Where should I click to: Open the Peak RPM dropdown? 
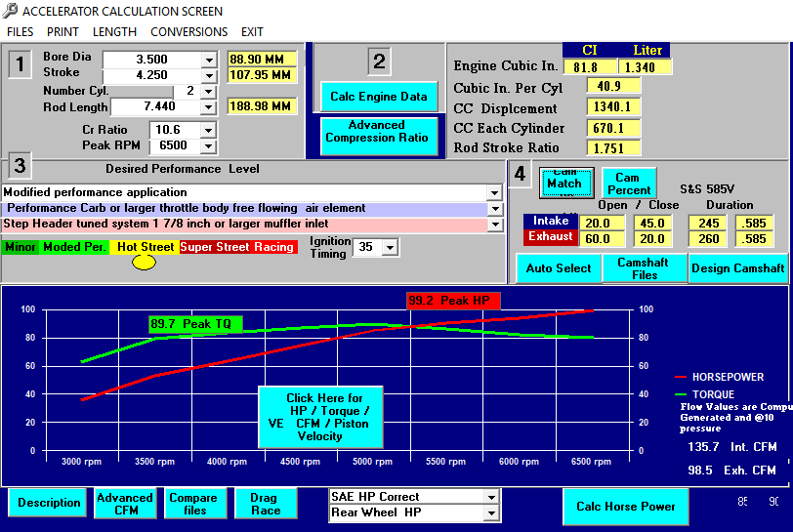[209, 147]
